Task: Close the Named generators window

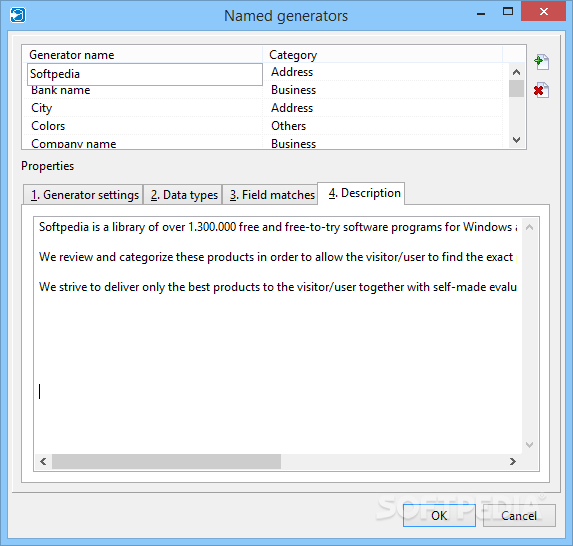Action: 543,12
